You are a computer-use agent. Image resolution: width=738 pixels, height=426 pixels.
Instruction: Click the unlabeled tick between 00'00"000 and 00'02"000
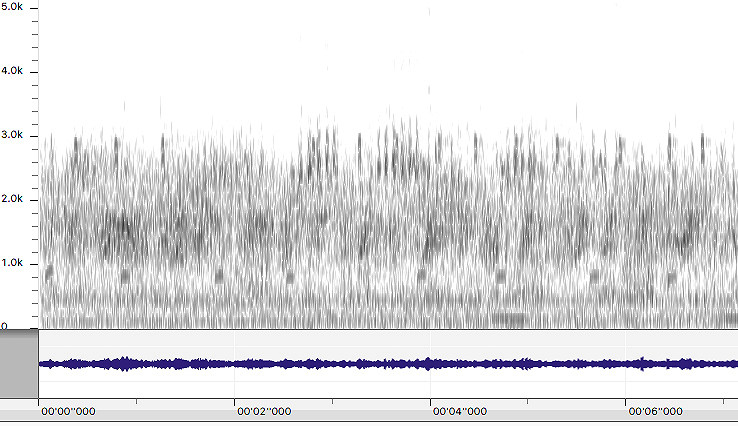click(137, 404)
